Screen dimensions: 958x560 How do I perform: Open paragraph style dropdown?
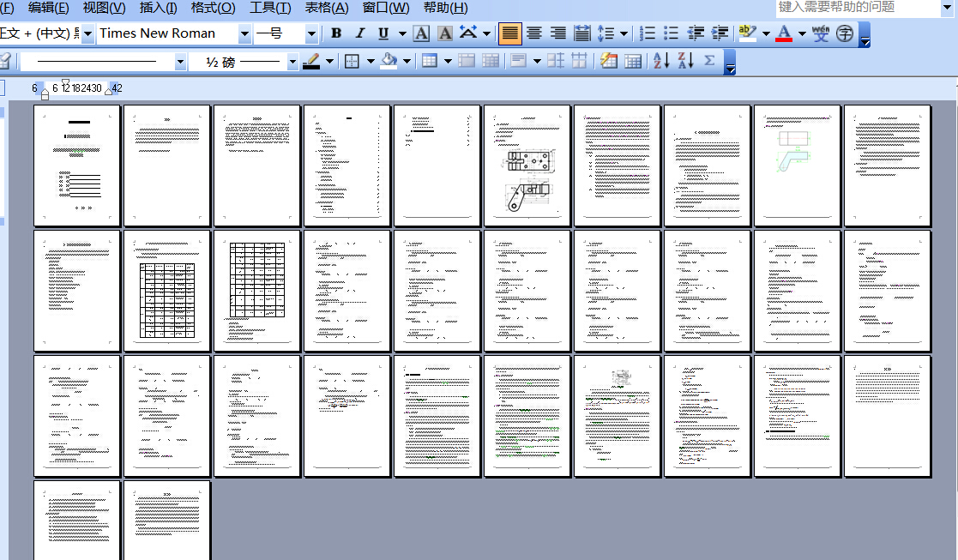pyautogui.click(x=87, y=33)
